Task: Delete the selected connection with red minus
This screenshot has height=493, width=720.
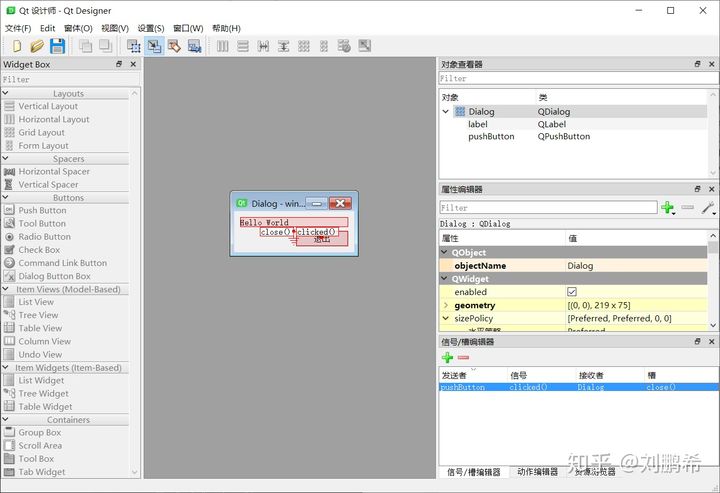Action: tap(463, 358)
